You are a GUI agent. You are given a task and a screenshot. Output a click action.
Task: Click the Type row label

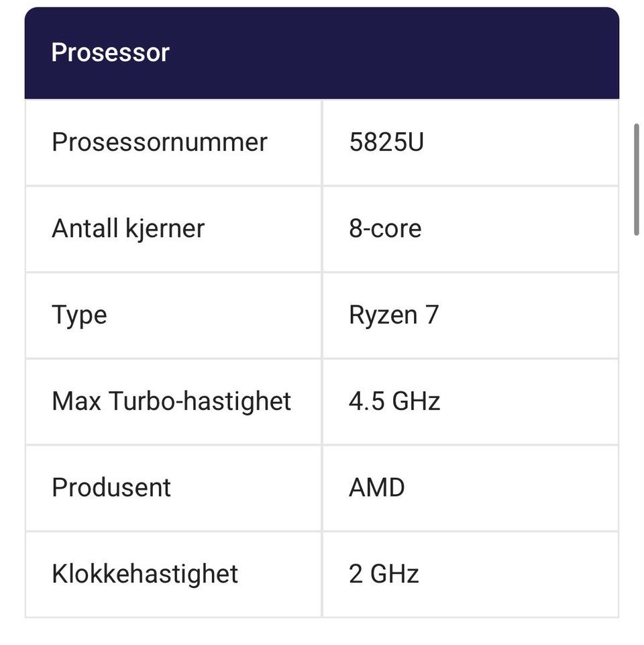coord(79,315)
